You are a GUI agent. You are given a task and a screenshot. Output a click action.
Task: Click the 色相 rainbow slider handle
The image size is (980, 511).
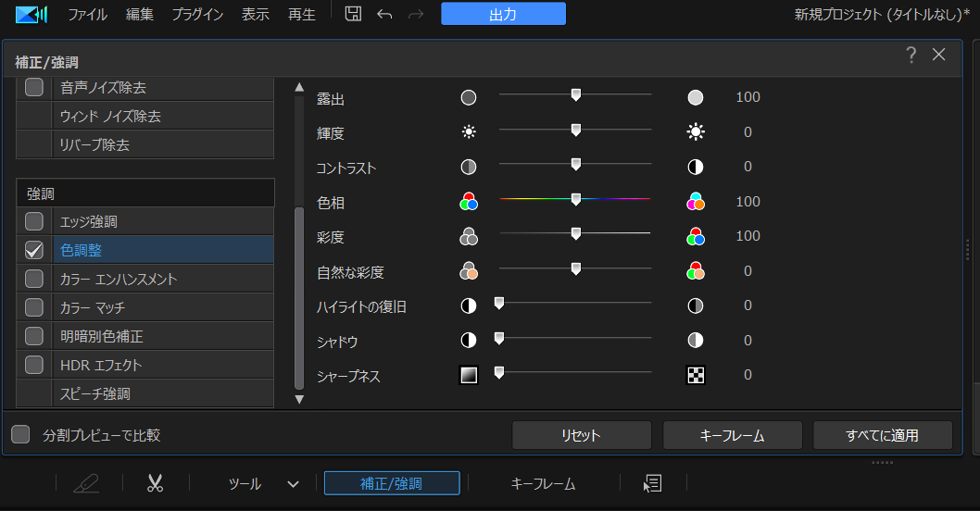click(x=575, y=199)
